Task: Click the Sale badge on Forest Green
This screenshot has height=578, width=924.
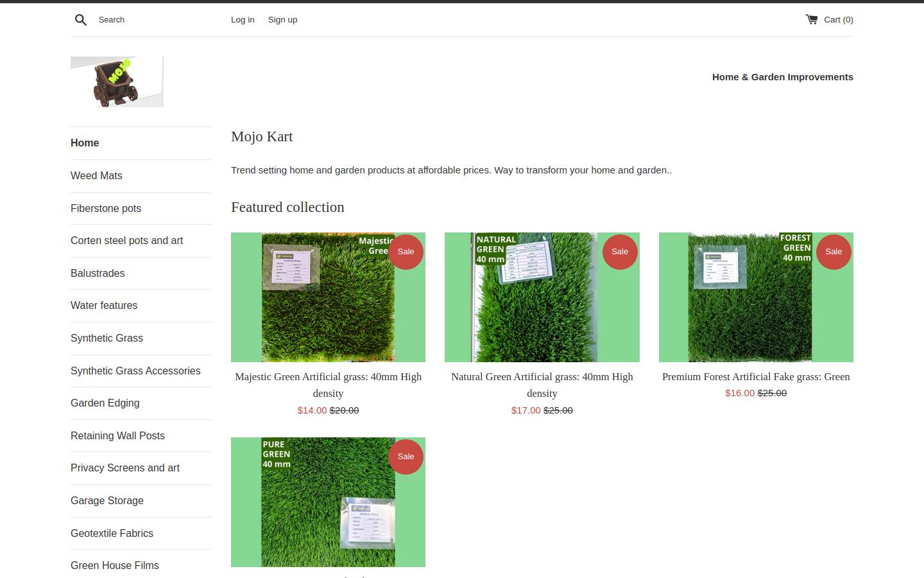Action: pos(834,252)
